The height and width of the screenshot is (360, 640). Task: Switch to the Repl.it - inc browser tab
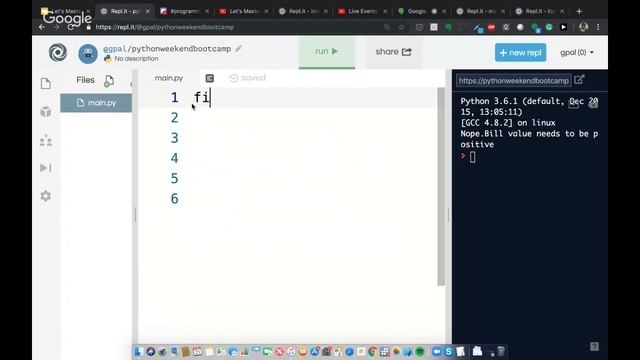303,11
